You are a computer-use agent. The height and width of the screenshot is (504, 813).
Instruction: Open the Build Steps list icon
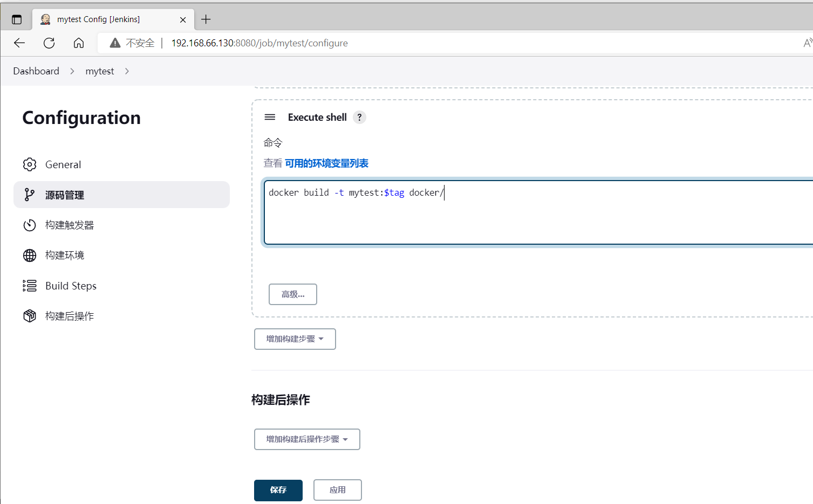30,286
